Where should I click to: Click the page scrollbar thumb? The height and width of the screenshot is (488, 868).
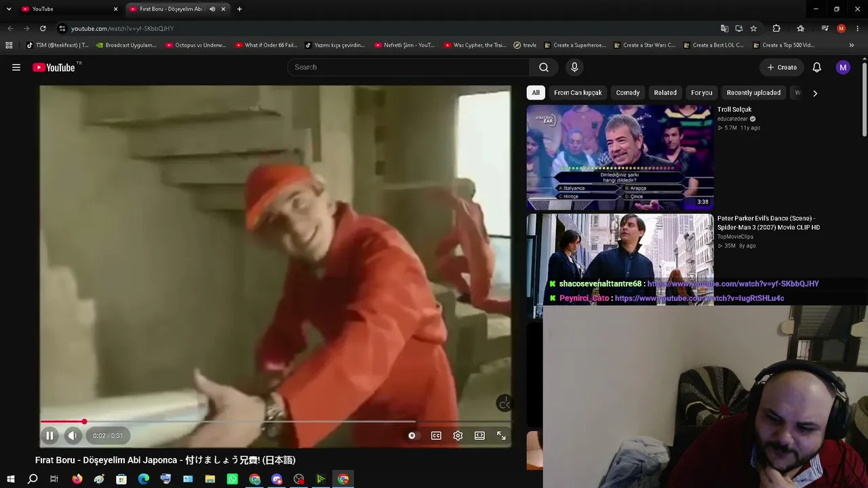(x=865, y=100)
